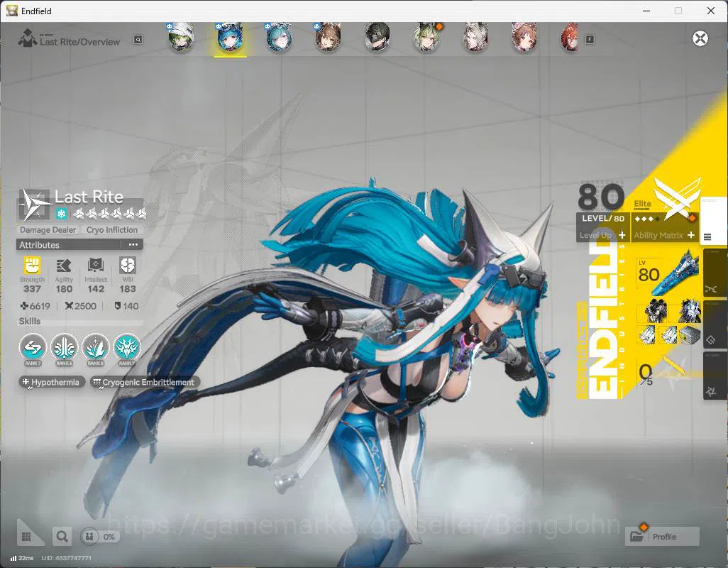
Task: Click the Cryo Infliction tag
Action: point(112,230)
